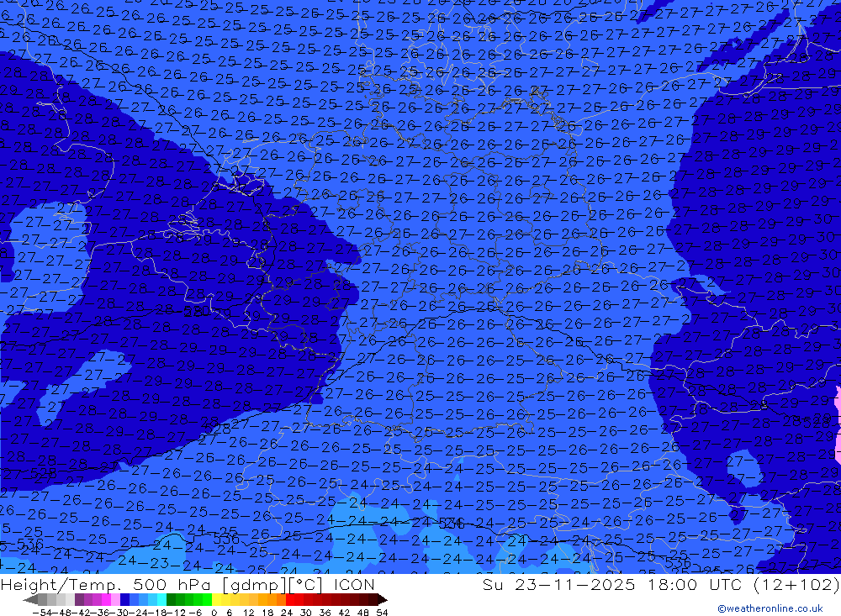Click the legend value label '12'

(x=249, y=613)
